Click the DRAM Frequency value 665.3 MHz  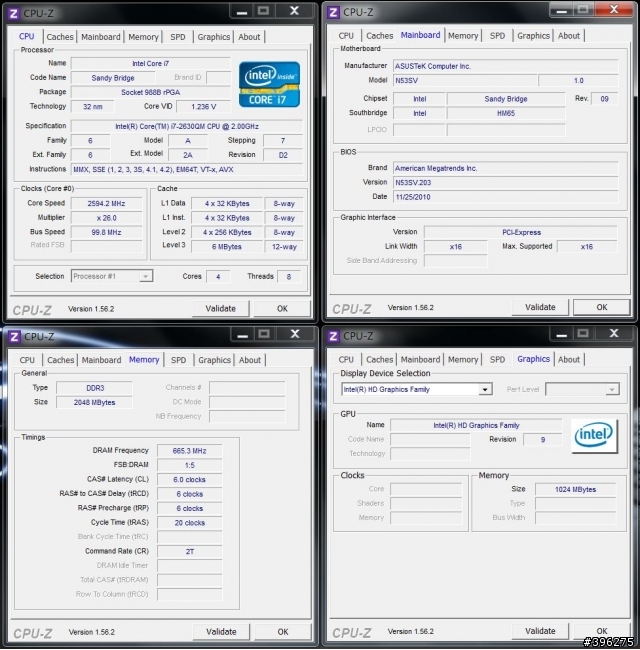[189, 451]
